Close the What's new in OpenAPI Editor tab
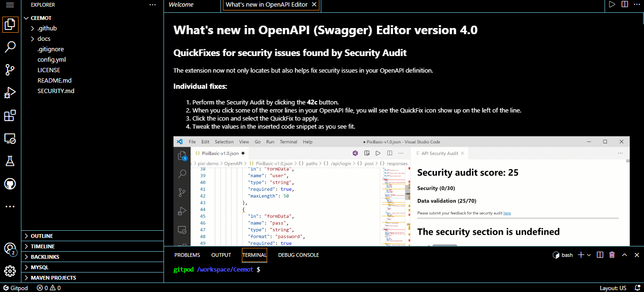 pos(314,5)
